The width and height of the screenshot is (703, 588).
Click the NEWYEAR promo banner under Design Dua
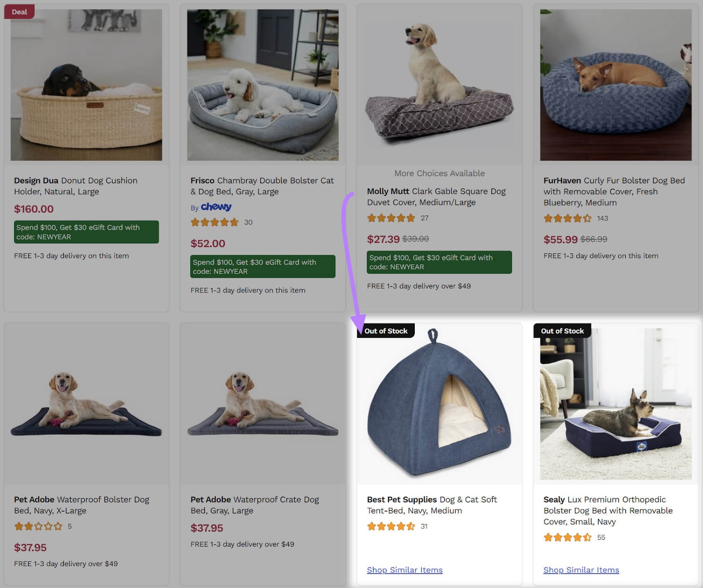tap(86, 232)
